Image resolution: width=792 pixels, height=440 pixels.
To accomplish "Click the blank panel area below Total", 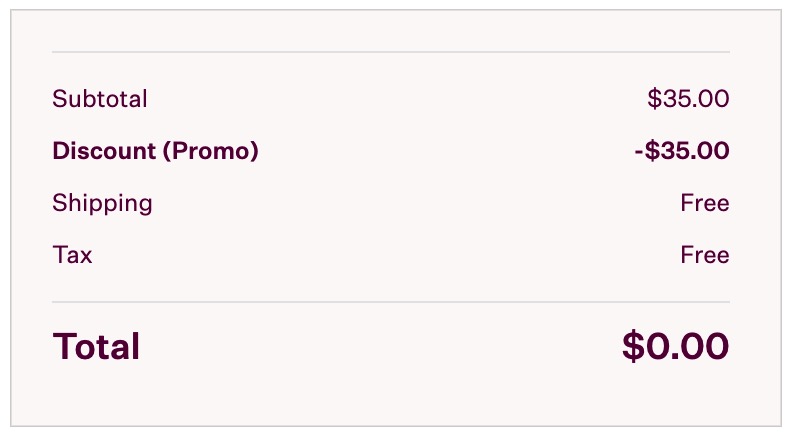I will (x=390, y=398).
